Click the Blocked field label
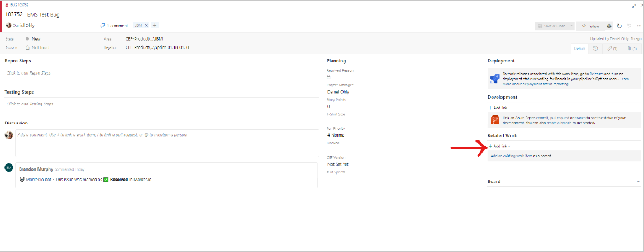Screen dimensions: 644x252 pyautogui.click(x=333, y=143)
